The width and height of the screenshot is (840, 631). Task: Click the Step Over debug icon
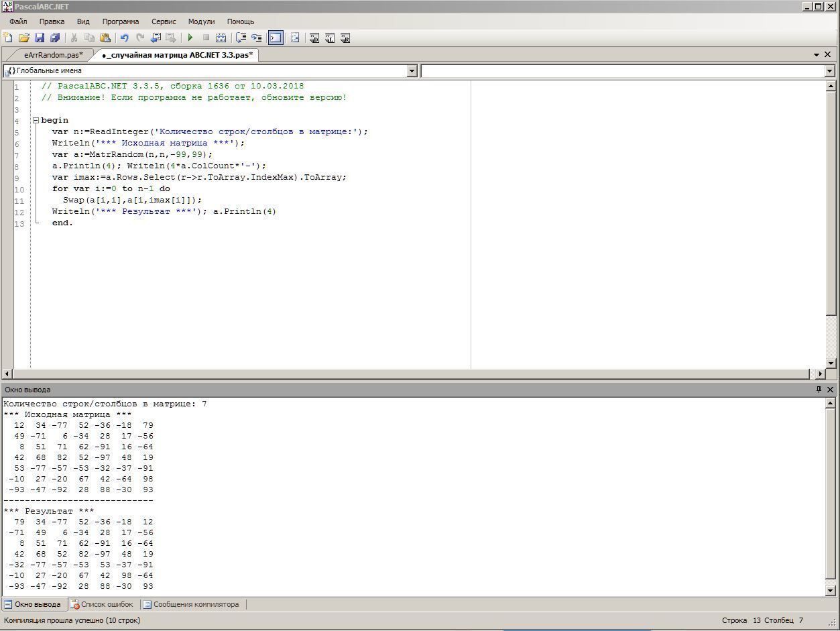click(x=241, y=38)
